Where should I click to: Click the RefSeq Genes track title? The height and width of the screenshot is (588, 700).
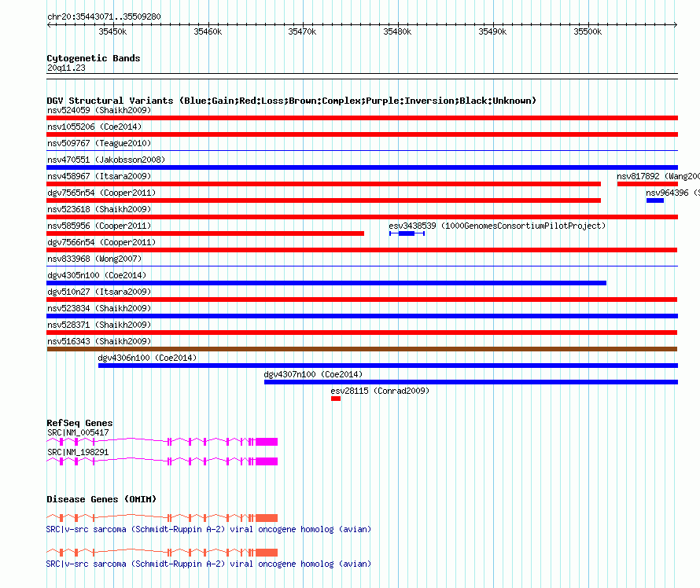(79, 423)
